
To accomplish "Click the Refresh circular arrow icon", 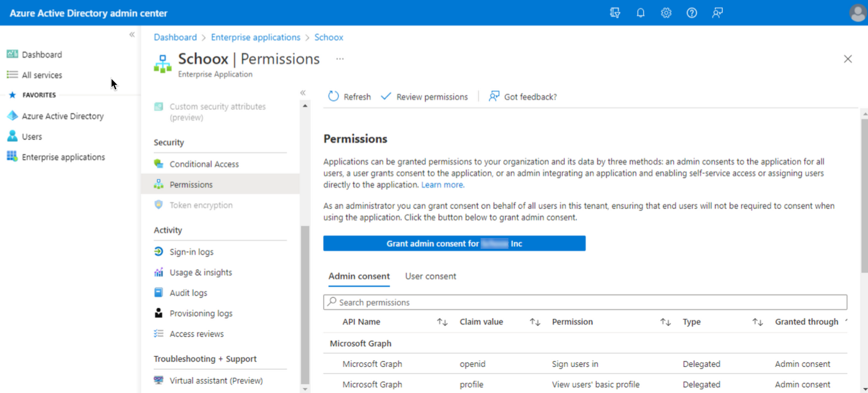I will 333,96.
